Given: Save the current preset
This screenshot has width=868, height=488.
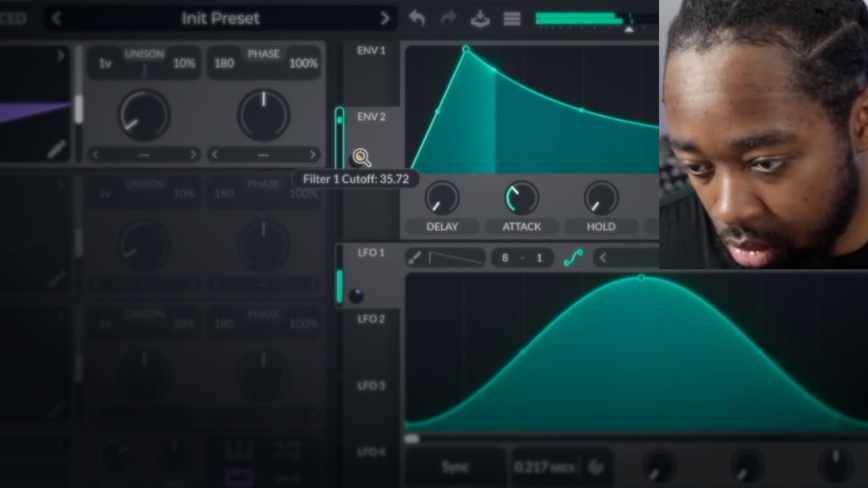Looking at the screenshot, I should (x=480, y=18).
